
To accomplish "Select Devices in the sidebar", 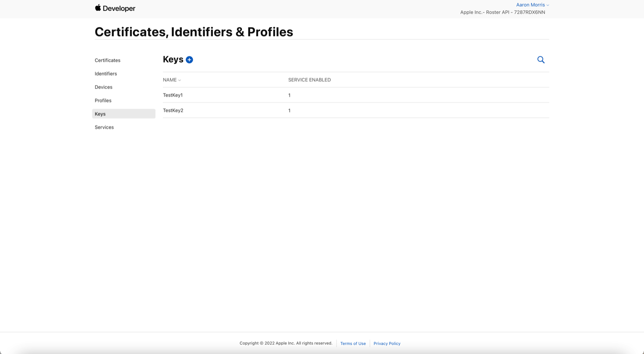I will click(103, 87).
